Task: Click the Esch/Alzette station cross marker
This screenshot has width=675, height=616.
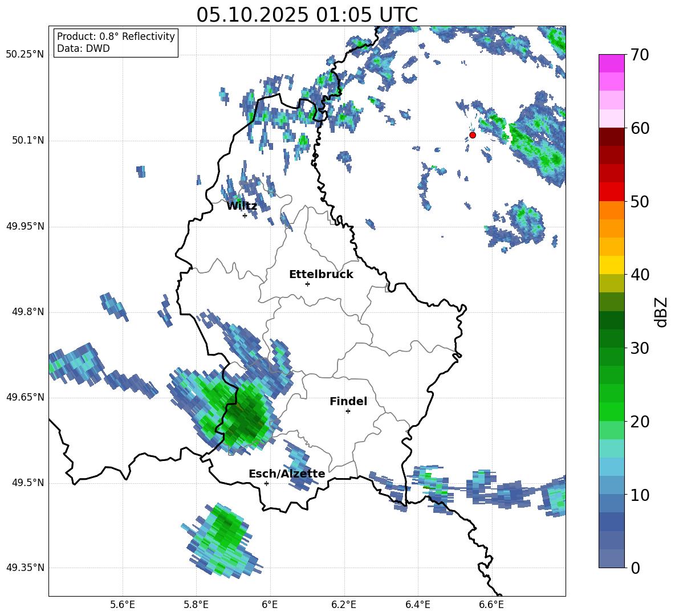Action: [x=266, y=483]
